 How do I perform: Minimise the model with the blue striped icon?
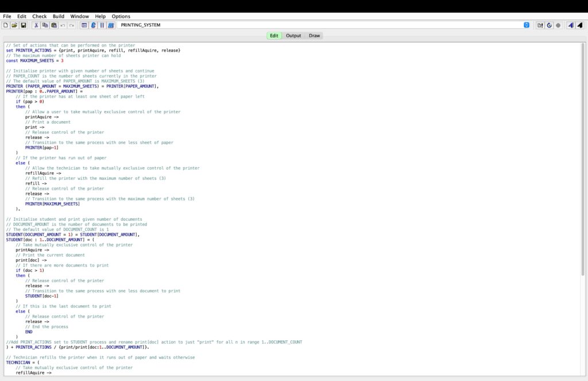[x=111, y=25]
